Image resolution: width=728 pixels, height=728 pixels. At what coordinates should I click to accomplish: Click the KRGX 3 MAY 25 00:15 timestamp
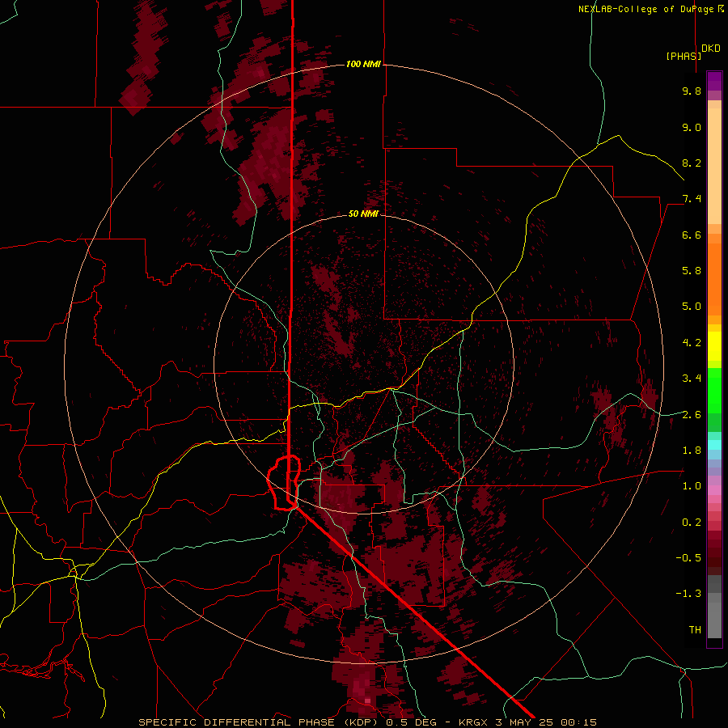[x=527, y=722]
